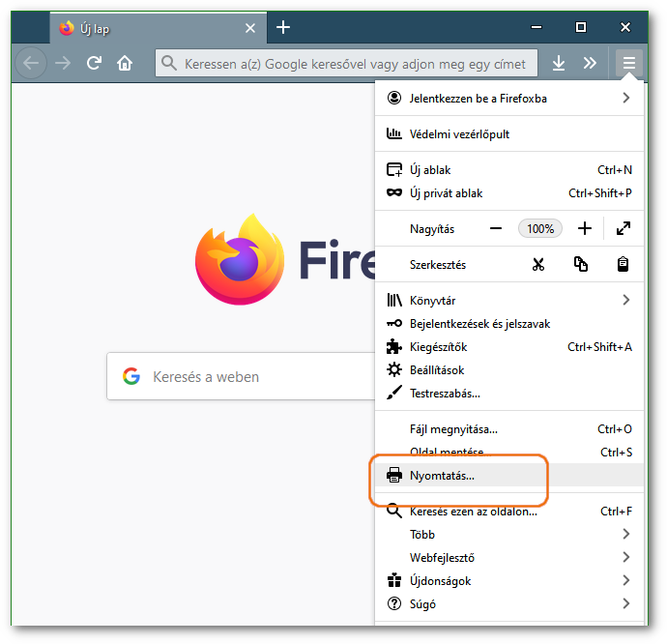Enter full screen mode
The height and width of the screenshot is (644, 667).
[623, 228]
